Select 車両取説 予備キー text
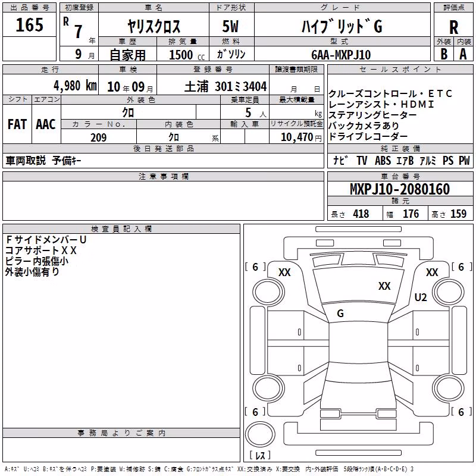 43,161
